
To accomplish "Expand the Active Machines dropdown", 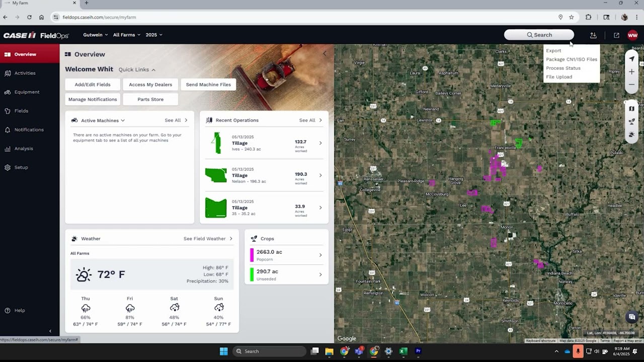I will pos(123,121).
